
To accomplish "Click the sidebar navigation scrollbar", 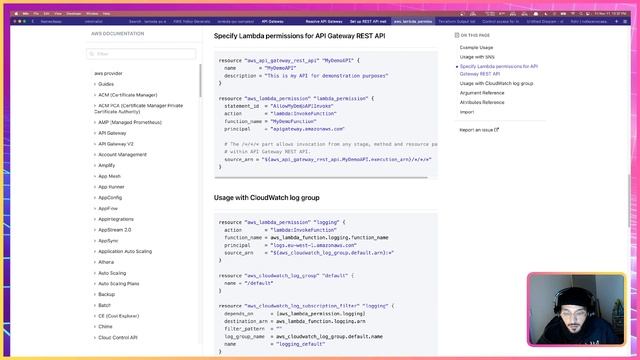I will pyautogui.click(x=200, y=80).
